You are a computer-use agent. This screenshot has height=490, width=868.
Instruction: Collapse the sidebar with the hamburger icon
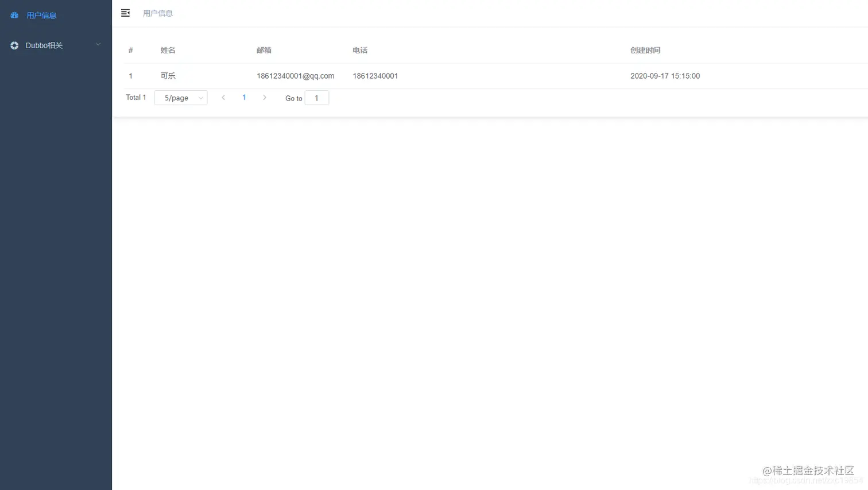point(125,13)
